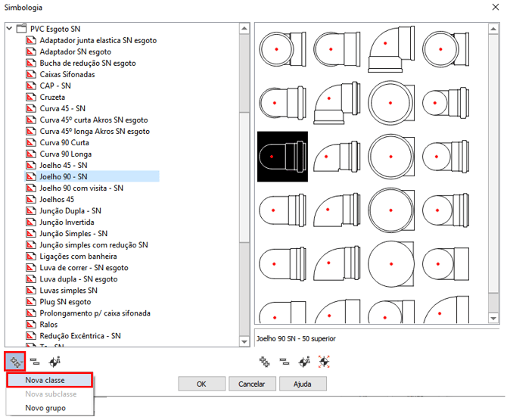Click the properties icon below class tree

coord(54,362)
